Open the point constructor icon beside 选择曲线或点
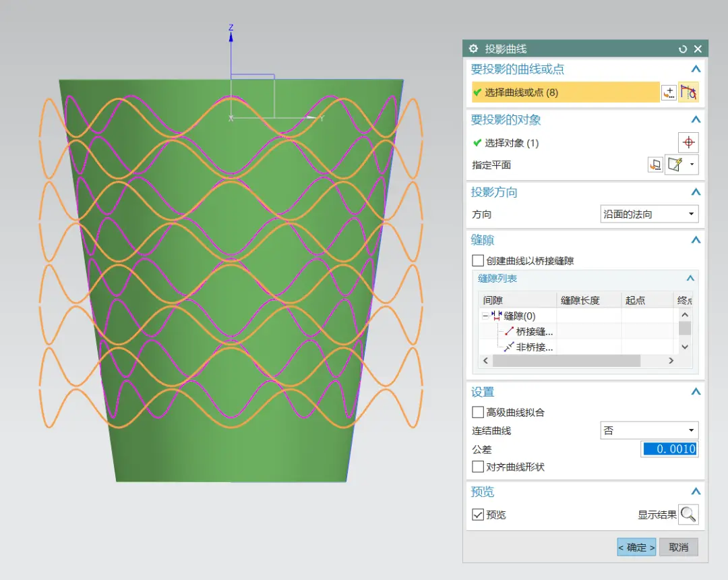The width and height of the screenshot is (728, 580). click(x=669, y=92)
